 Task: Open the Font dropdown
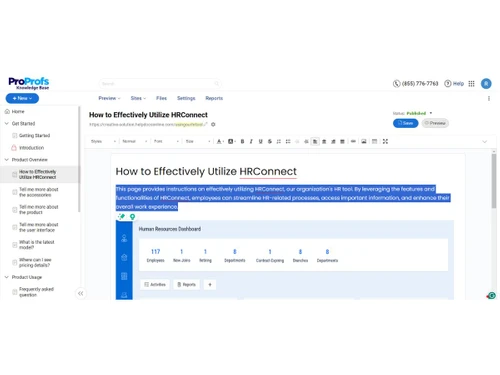coord(166,141)
